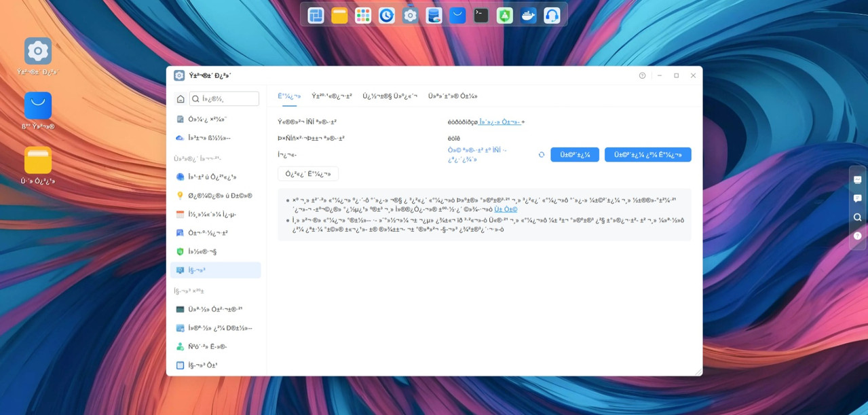Open the green shield security app in dock
The height and width of the screenshot is (415, 868).
point(504,15)
